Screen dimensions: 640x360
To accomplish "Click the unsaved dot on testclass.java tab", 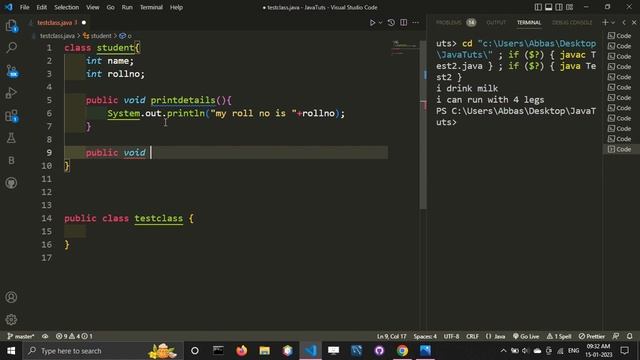I will tap(84, 22).
